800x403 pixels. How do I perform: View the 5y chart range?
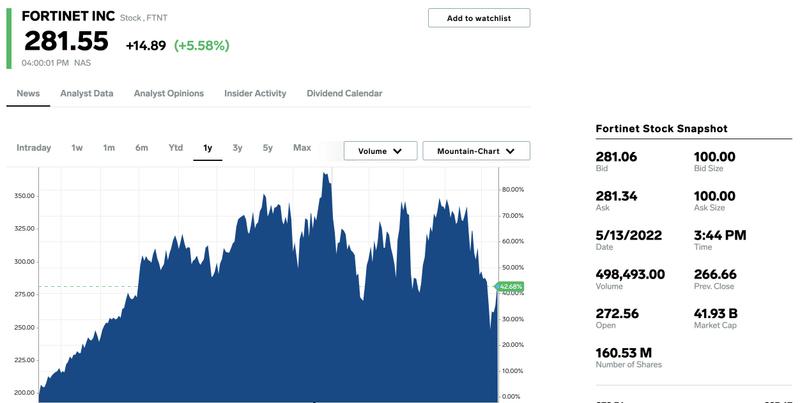(x=268, y=148)
